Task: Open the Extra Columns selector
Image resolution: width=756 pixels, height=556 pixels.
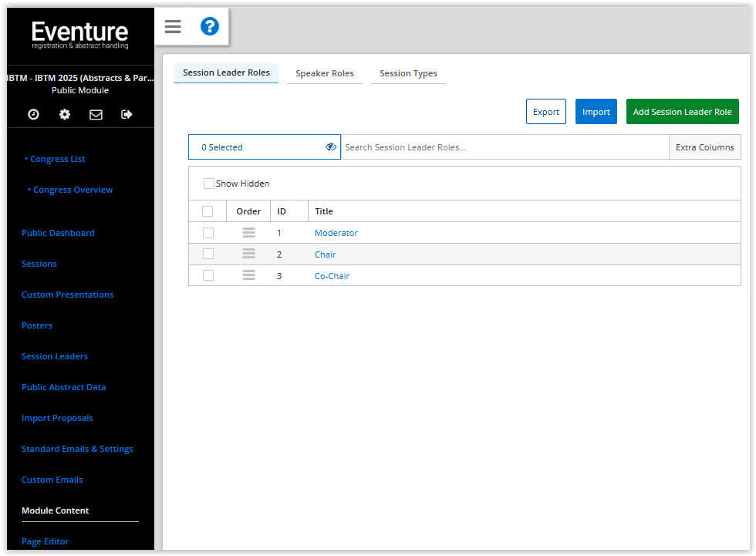Action: pos(704,147)
